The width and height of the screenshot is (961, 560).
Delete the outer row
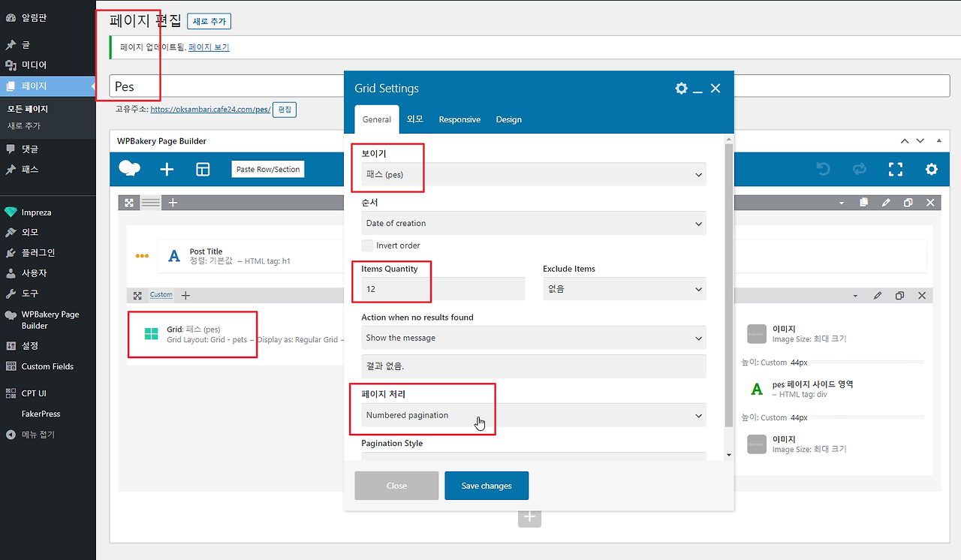pos(931,203)
